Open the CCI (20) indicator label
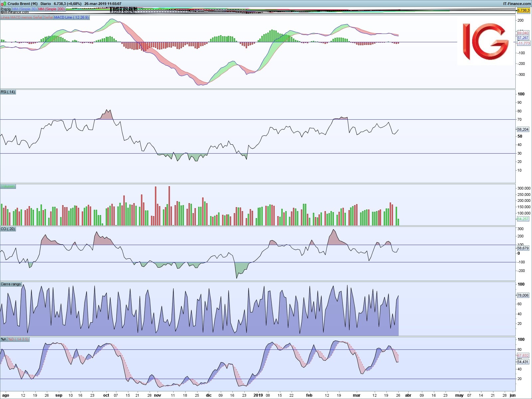532x399 pixels. pyautogui.click(x=8, y=229)
